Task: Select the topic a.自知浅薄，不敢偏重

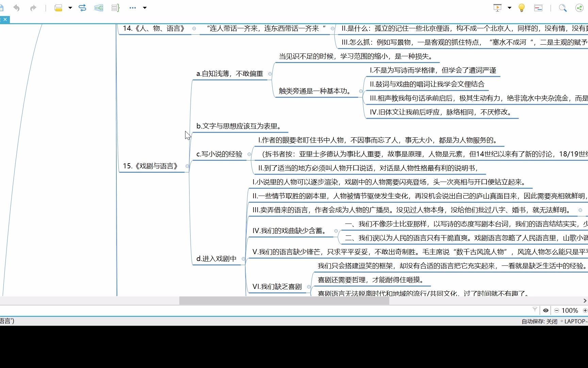Action: pyautogui.click(x=230, y=74)
